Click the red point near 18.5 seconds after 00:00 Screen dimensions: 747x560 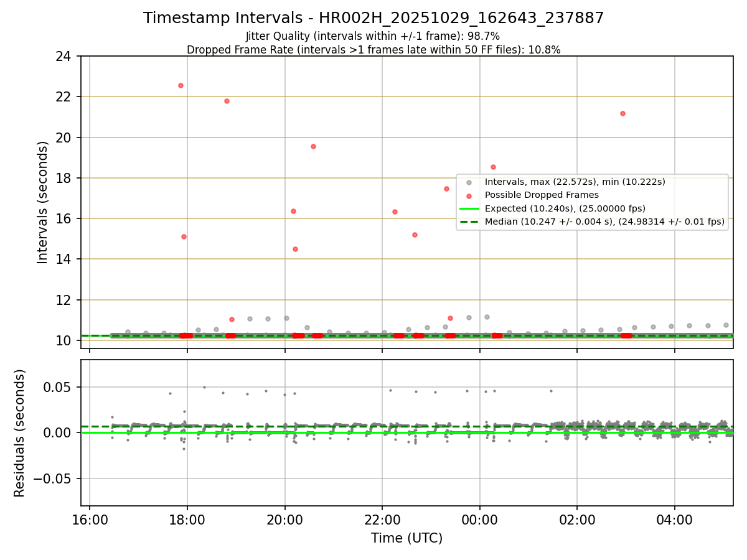click(493, 167)
